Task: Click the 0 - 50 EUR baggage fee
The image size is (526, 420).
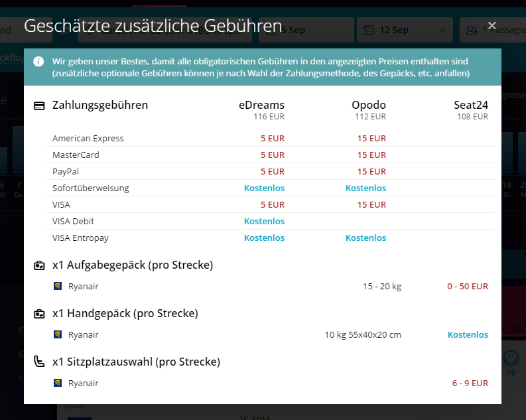Action: pyautogui.click(x=467, y=286)
